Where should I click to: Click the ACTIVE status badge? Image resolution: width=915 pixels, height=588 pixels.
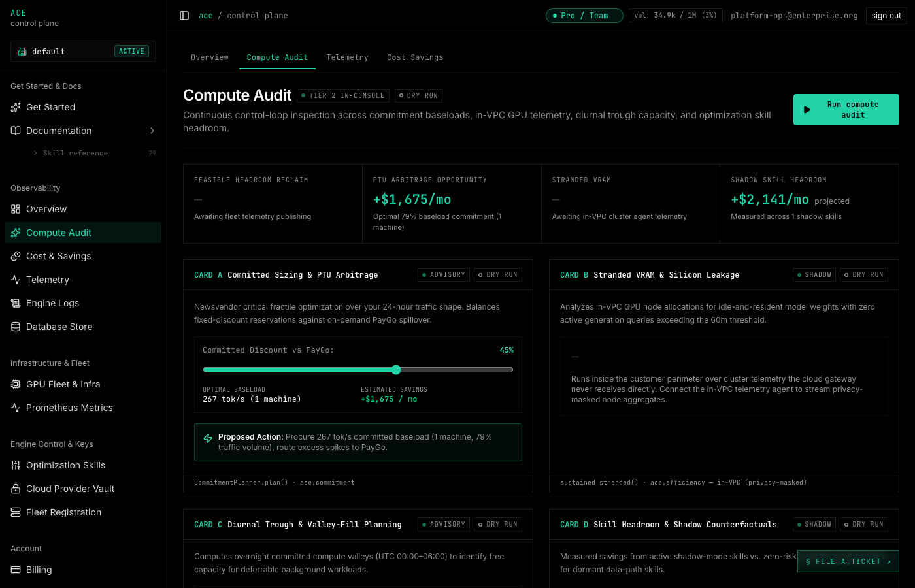[x=131, y=52]
